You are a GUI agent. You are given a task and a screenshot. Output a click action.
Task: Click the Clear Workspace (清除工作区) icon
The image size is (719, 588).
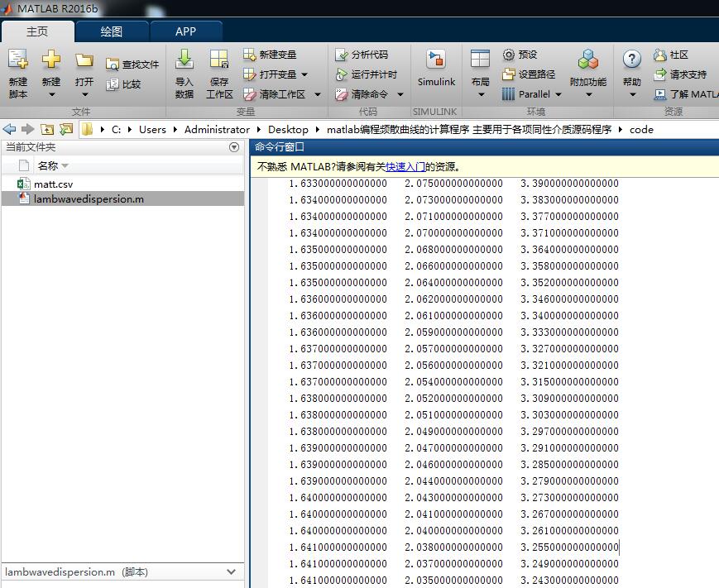(249, 94)
